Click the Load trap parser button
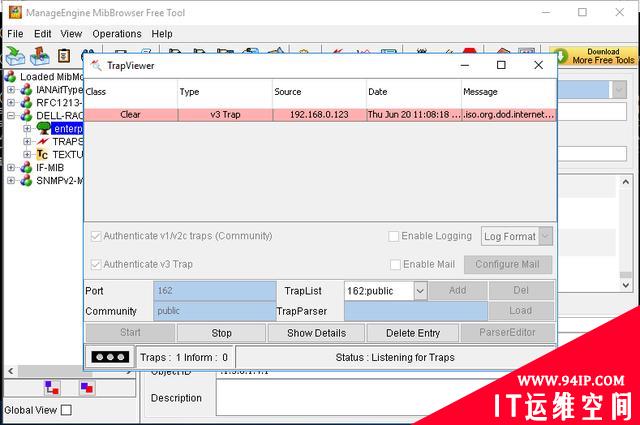This screenshot has width=640, height=425. click(x=521, y=311)
